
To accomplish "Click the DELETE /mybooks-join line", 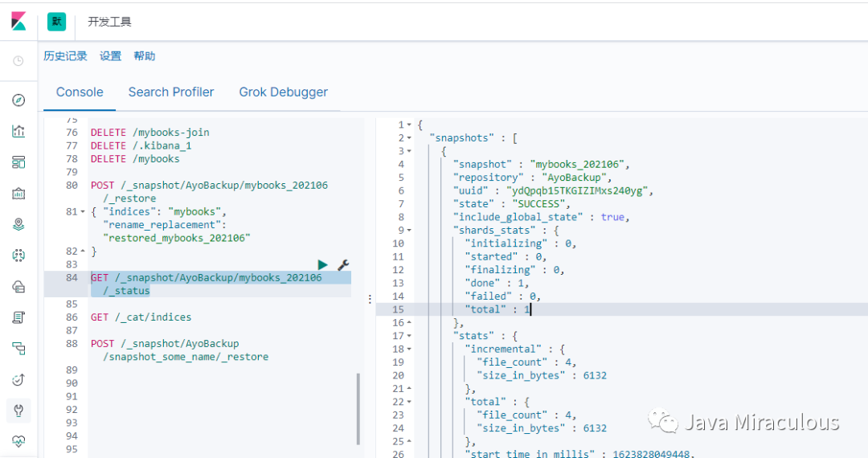I will click(x=150, y=133).
